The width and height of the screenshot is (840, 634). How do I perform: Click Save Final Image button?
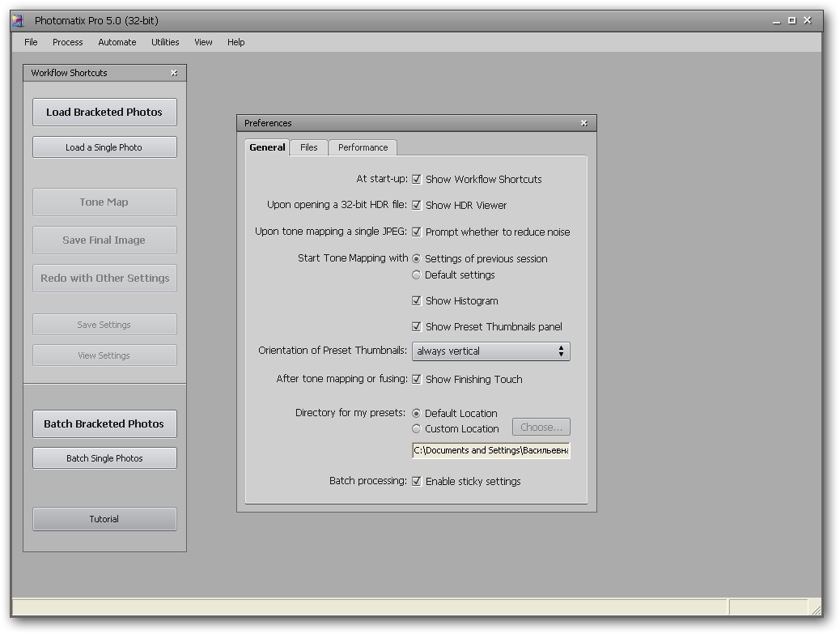click(x=104, y=240)
